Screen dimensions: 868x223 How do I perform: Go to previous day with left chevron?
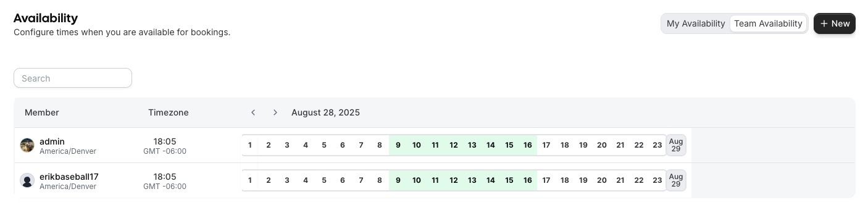tap(253, 112)
